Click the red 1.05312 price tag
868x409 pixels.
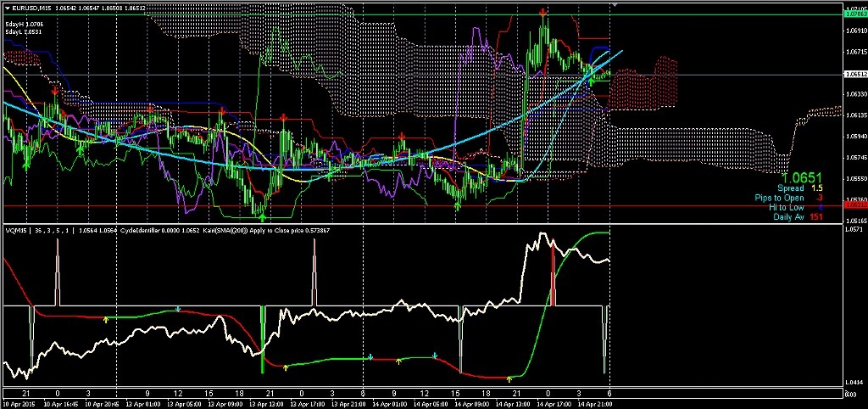click(854, 205)
